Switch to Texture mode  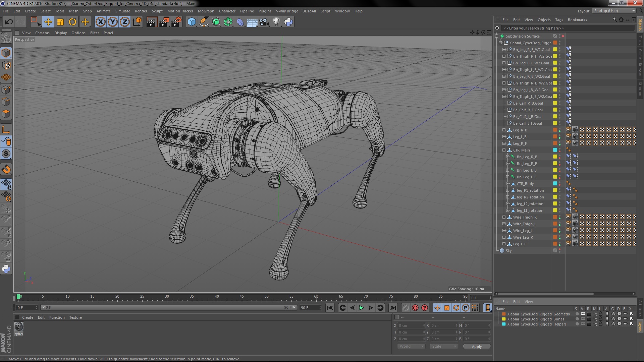coord(6,65)
